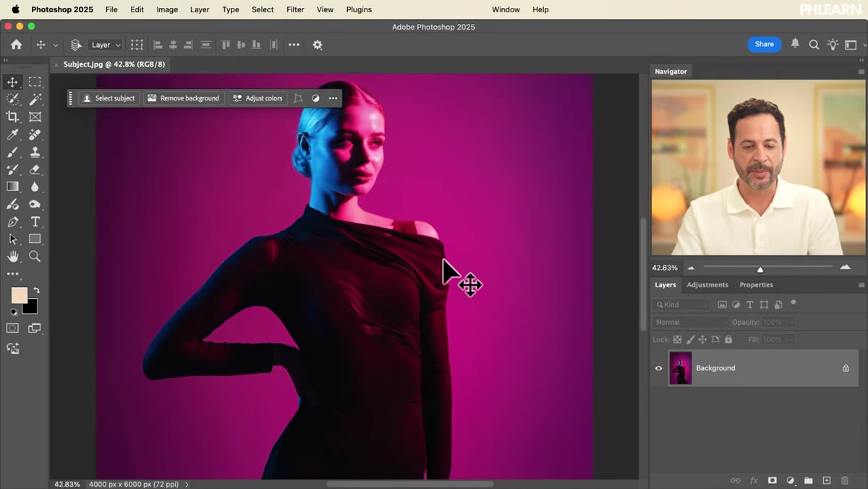
Task: Click the foreground color swatch
Action: tap(19, 295)
